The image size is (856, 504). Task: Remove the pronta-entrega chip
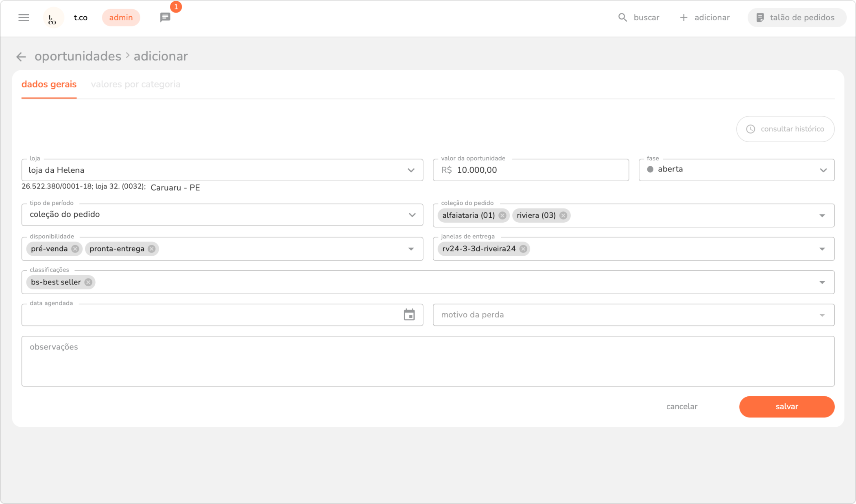coord(152,249)
